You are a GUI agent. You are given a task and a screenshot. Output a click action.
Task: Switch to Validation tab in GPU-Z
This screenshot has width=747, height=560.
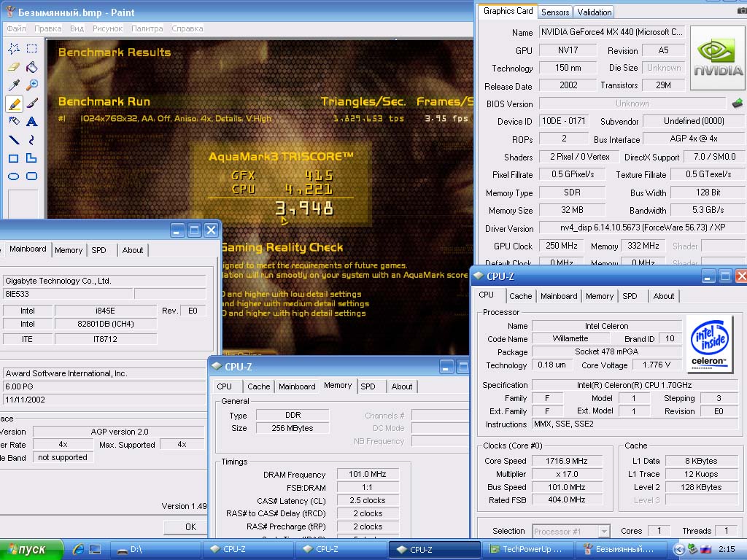(594, 12)
